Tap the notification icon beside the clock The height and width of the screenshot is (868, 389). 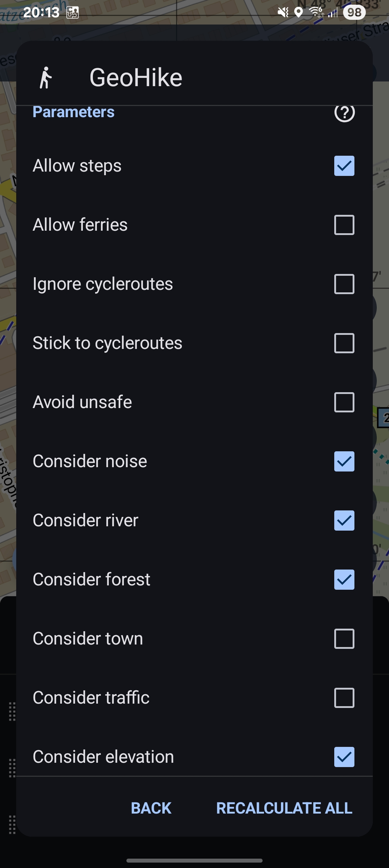[72, 13]
